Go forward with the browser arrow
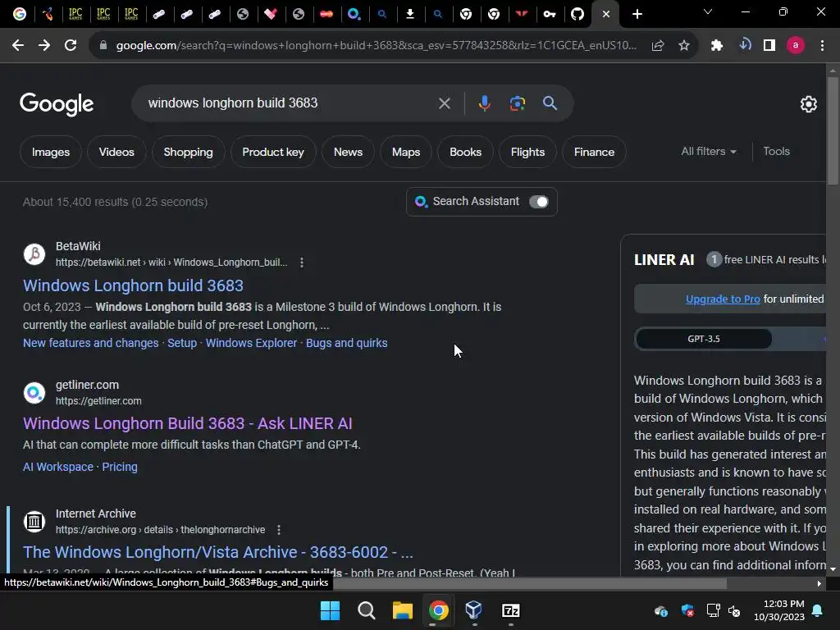 click(x=44, y=46)
